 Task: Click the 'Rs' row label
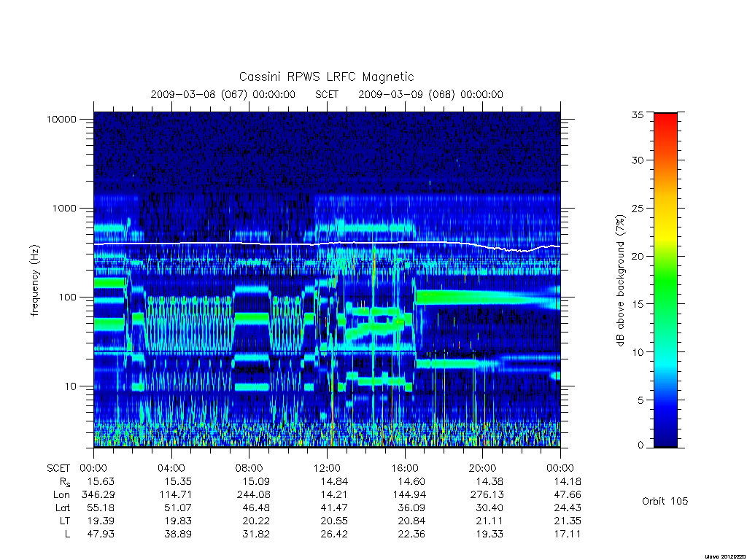[x=65, y=482]
